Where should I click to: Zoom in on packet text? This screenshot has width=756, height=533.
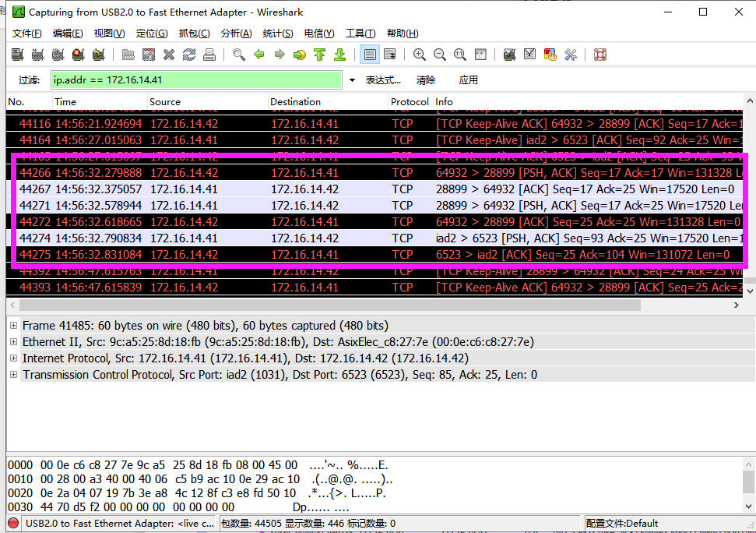(x=420, y=55)
